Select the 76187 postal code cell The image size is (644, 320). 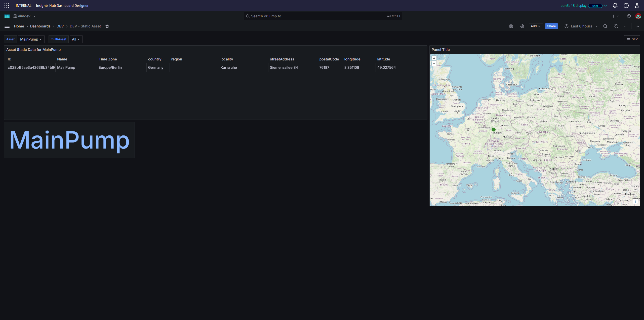330,67
